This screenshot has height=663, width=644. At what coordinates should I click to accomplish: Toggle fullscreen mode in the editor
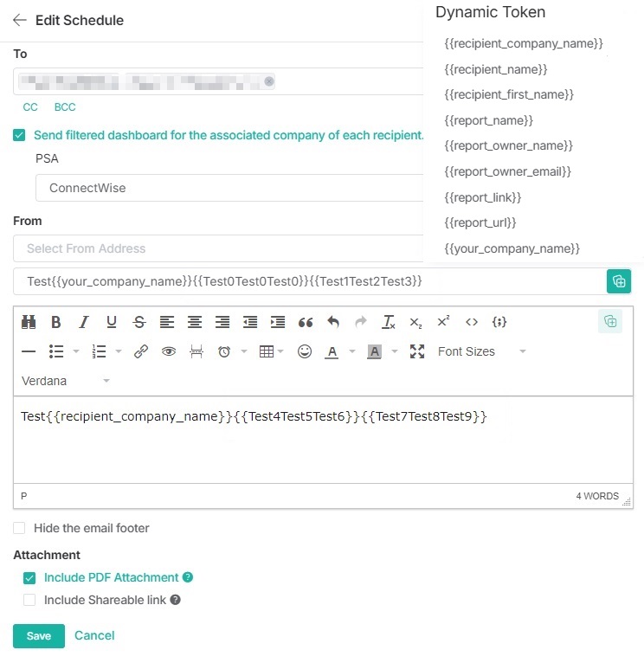pyautogui.click(x=417, y=351)
